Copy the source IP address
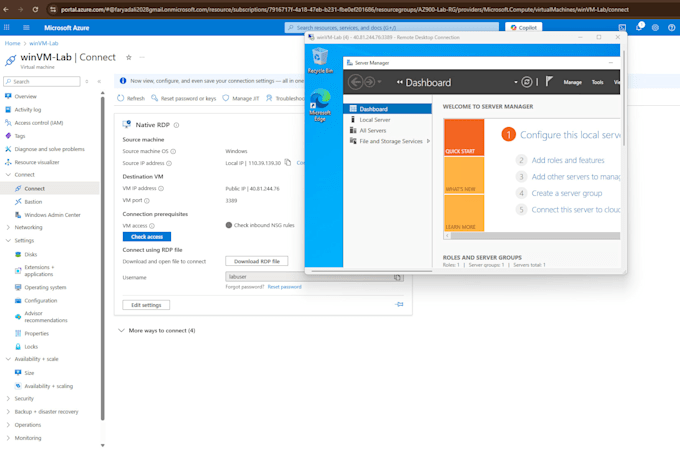This screenshot has width=680, height=451. 288,163
